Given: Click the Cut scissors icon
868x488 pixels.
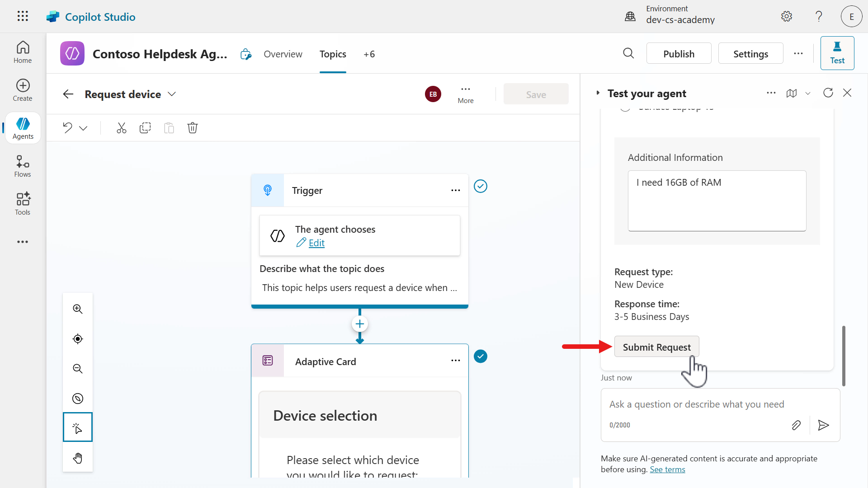Looking at the screenshot, I should (x=121, y=128).
